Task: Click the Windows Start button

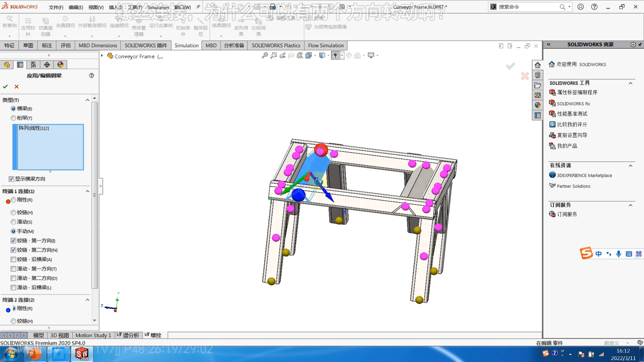Action: (11, 354)
